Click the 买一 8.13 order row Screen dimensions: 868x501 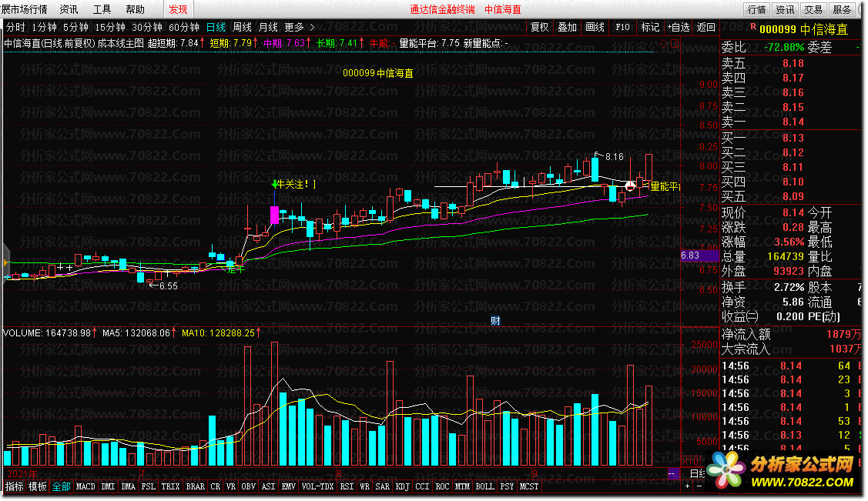coord(790,139)
